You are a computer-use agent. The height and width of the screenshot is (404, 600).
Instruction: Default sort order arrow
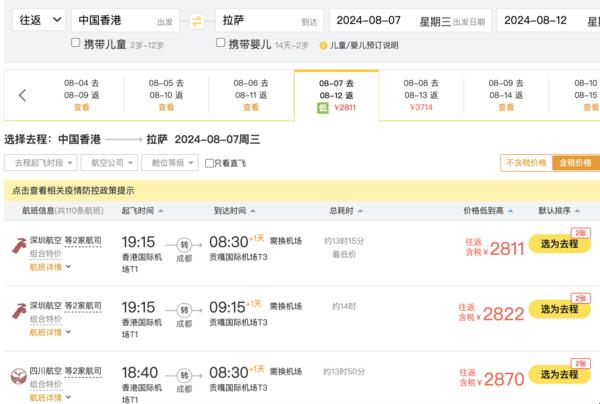coord(577,211)
